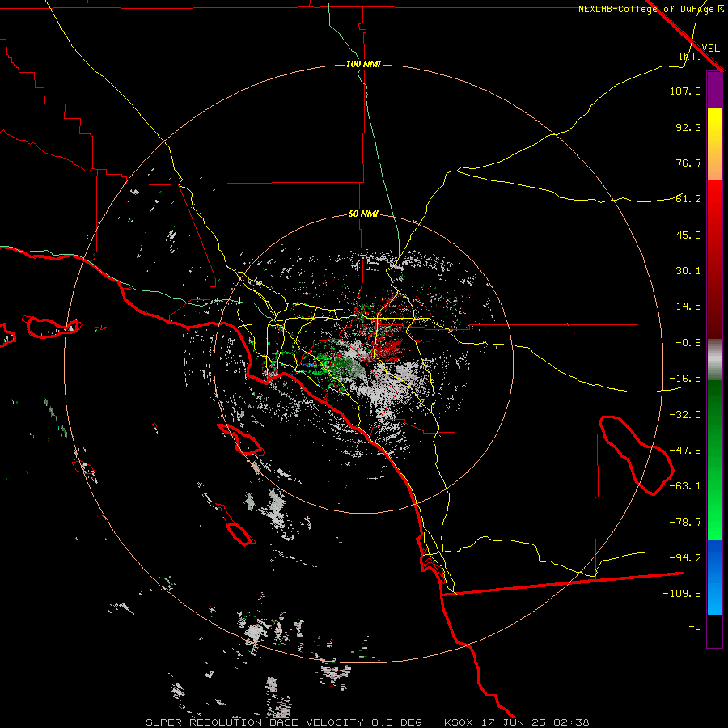Click the red segment of the color bar
The height and width of the screenshot is (728, 728).
point(714,259)
